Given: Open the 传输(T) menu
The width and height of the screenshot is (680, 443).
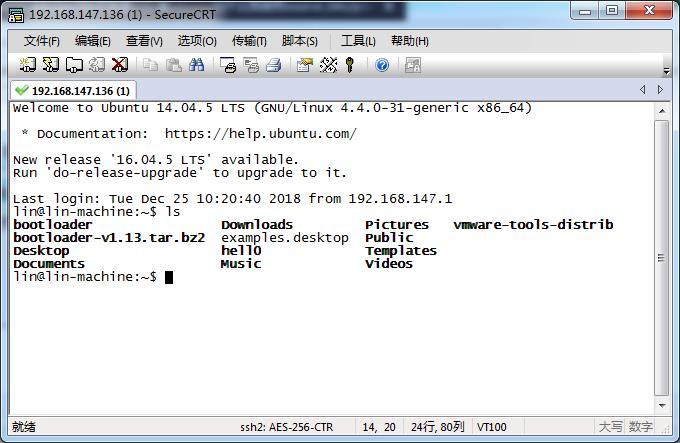Looking at the screenshot, I should [249, 41].
